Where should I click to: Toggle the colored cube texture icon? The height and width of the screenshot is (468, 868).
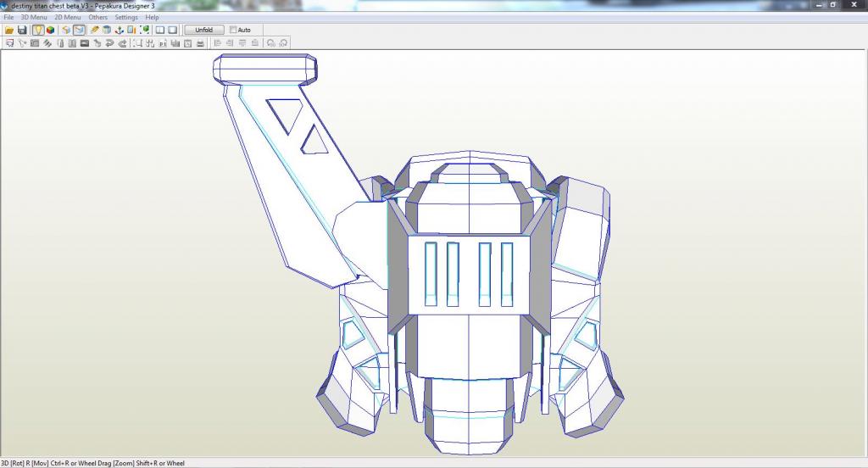coord(50,30)
